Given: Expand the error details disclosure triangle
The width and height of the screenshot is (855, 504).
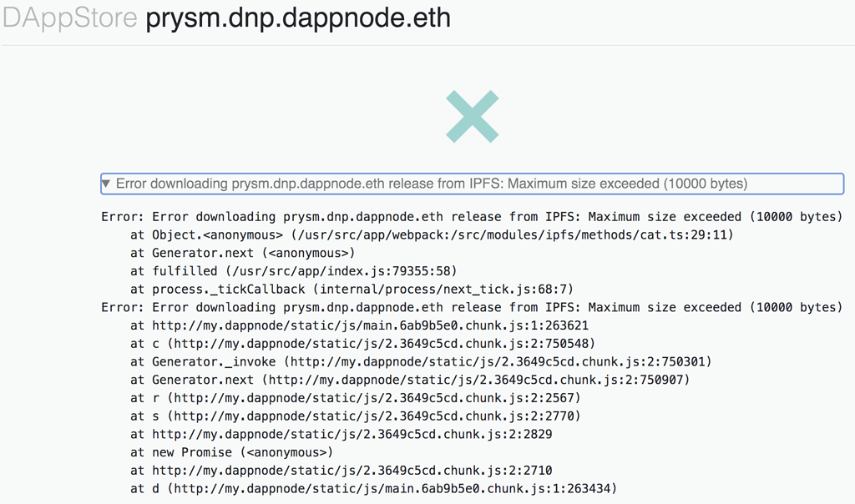Looking at the screenshot, I should [105, 183].
